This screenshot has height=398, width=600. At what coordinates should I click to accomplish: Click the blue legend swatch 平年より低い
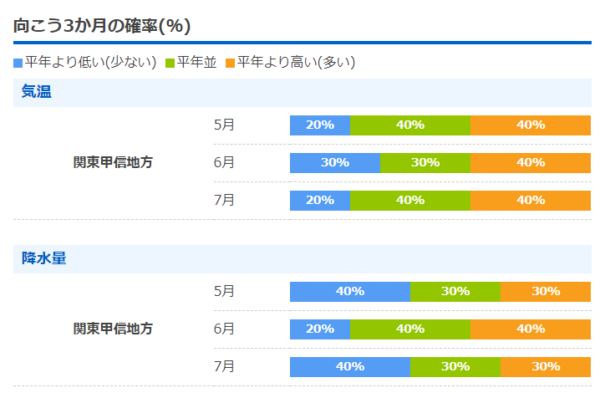(x=18, y=63)
